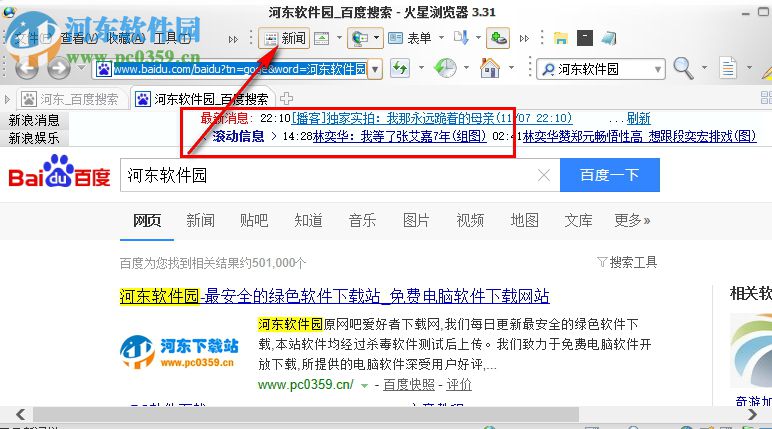The height and width of the screenshot is (429, 772).
Task: Switch to the 音乐 category tab
Action: pos(362,220)
